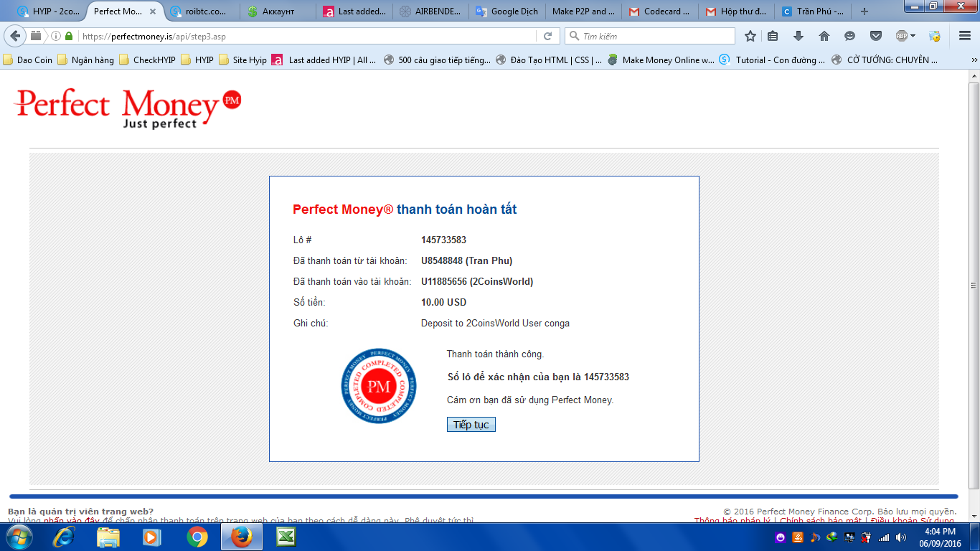Viewport: 980px width, 551px height.
Task: Launch Google Chrome from the taskbar
Action: (197, 537)
